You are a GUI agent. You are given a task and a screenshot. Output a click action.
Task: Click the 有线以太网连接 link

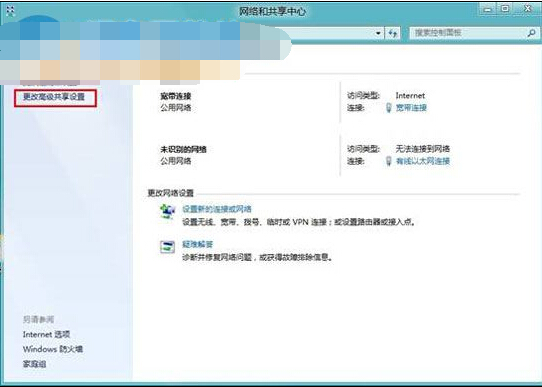pos(423,161)
